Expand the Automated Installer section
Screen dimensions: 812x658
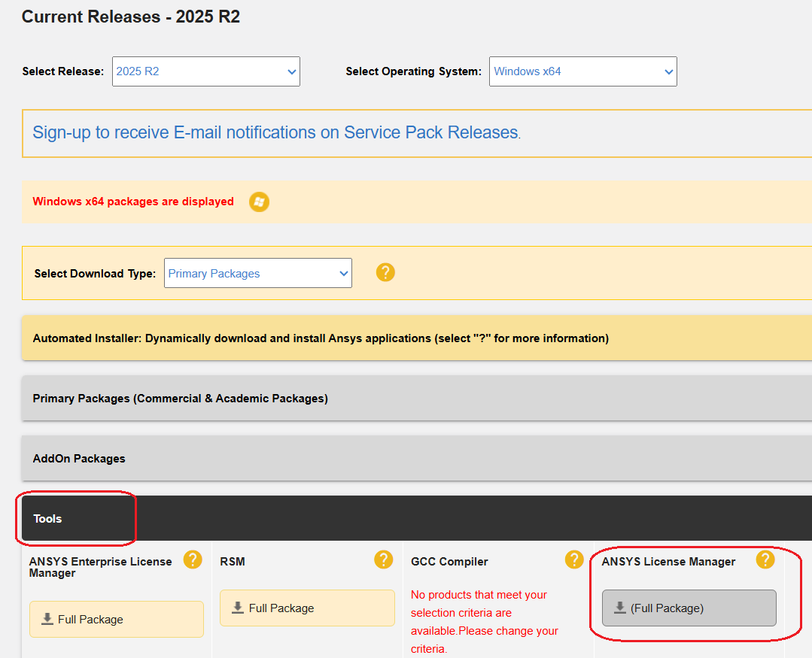[x=417, y=338]
